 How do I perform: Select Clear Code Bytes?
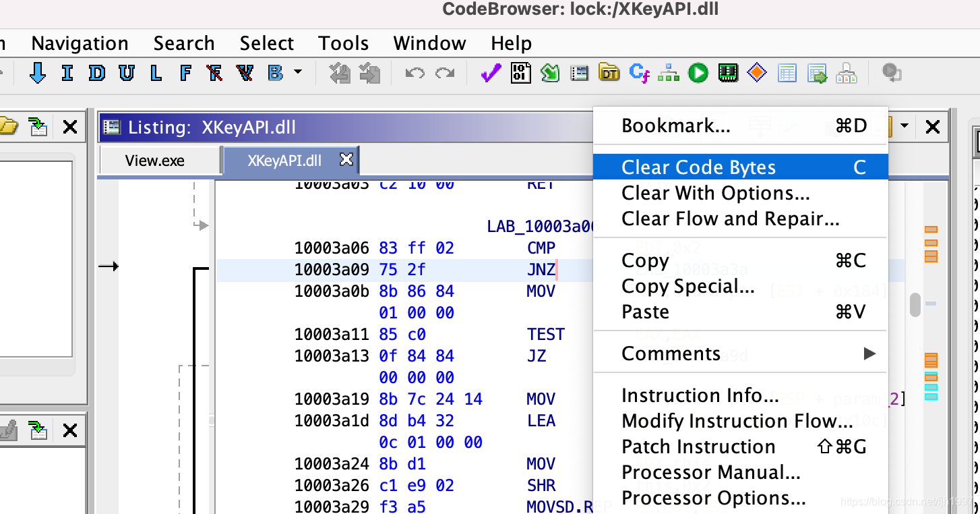741,167
